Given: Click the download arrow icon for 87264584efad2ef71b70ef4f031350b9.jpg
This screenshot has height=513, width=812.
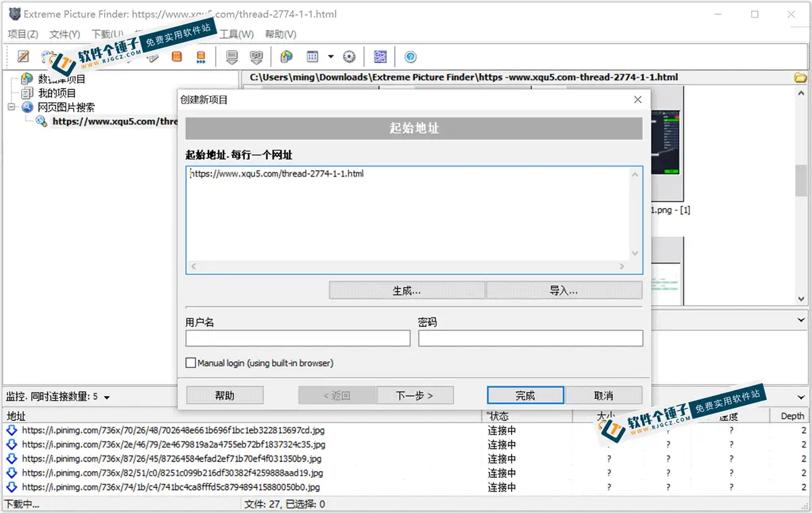Looking at the screenshot, I should (x=12, y=458).
